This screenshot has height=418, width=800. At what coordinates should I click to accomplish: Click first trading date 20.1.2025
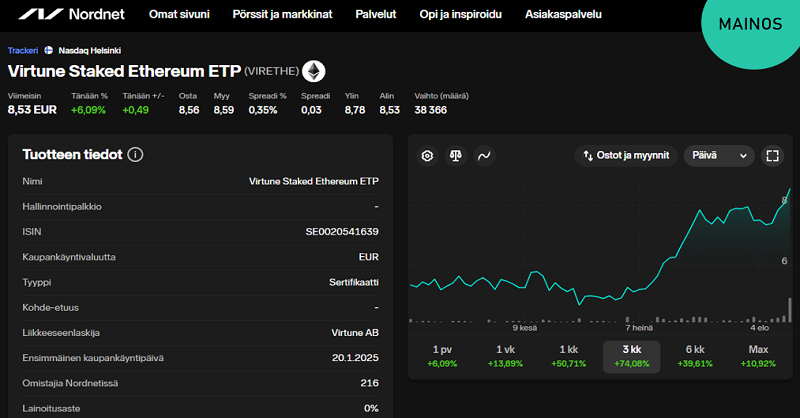click(x=355, y=358)
